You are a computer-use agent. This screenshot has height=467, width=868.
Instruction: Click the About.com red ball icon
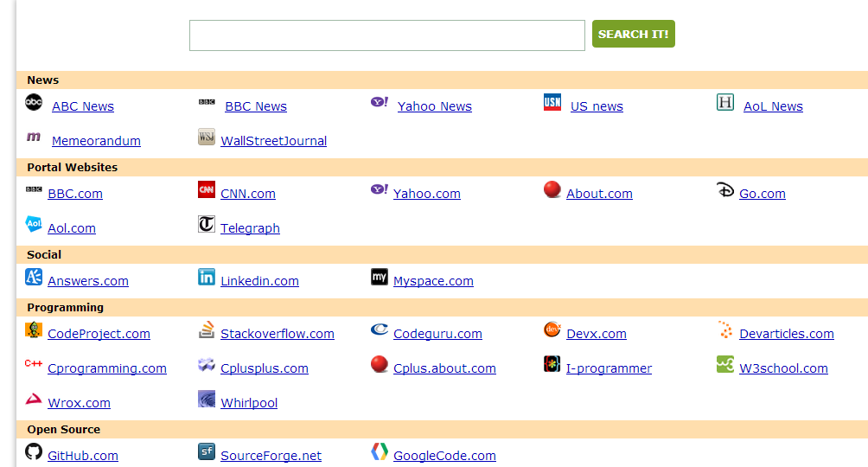[x=552, y=189]
